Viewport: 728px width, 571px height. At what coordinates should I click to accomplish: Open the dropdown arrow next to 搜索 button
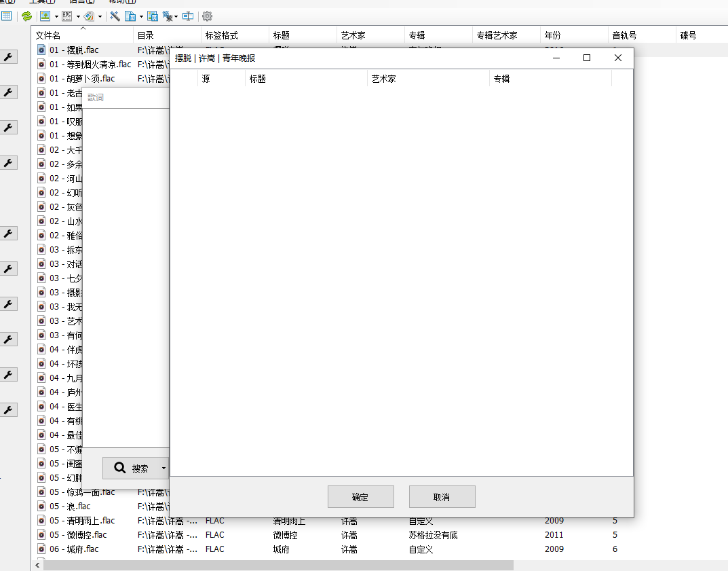coord(163,468)
